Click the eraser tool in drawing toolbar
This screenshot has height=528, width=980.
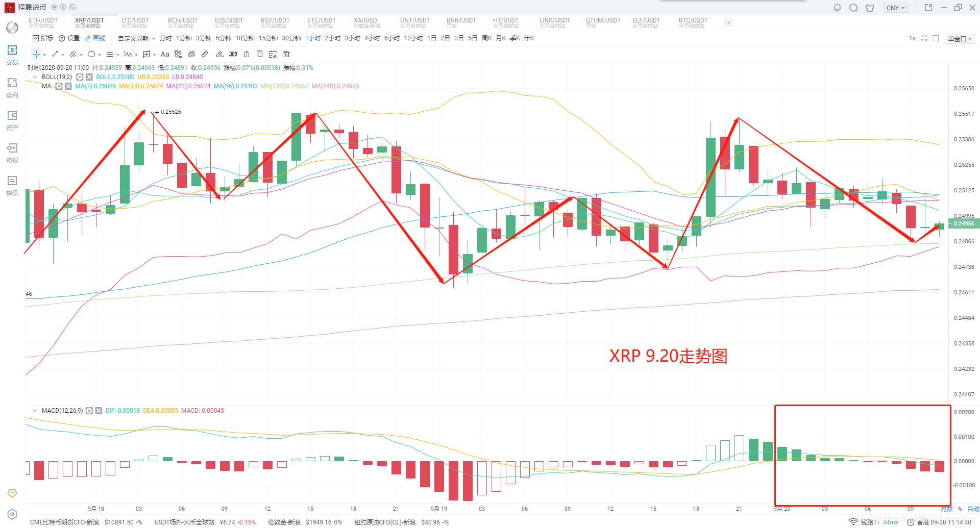191,54
